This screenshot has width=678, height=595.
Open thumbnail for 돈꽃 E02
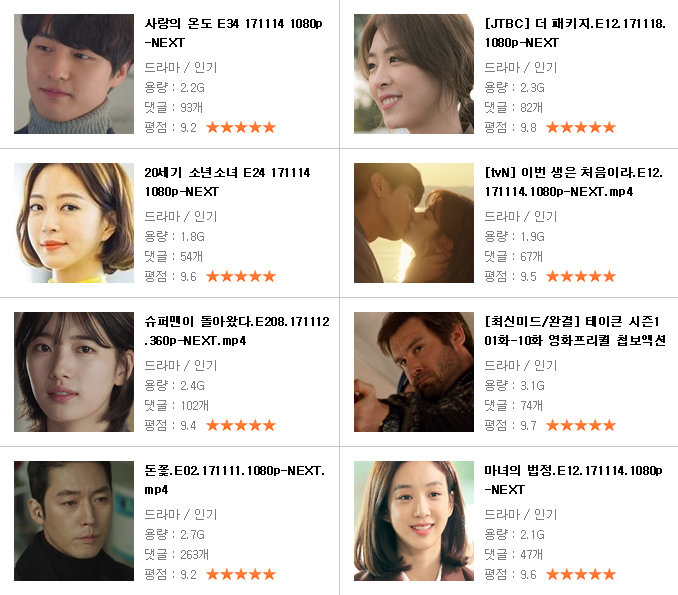click(x=74, y=521)
